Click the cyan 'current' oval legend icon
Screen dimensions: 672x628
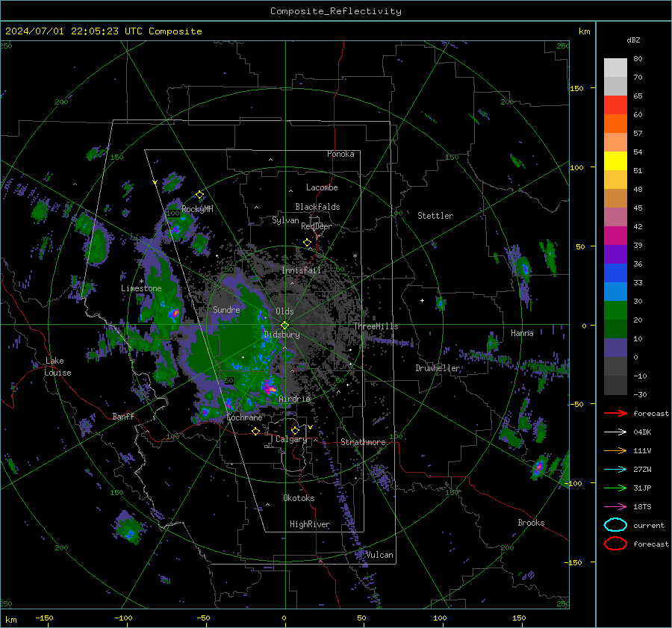pyautogui.click(x=615, y=525)
